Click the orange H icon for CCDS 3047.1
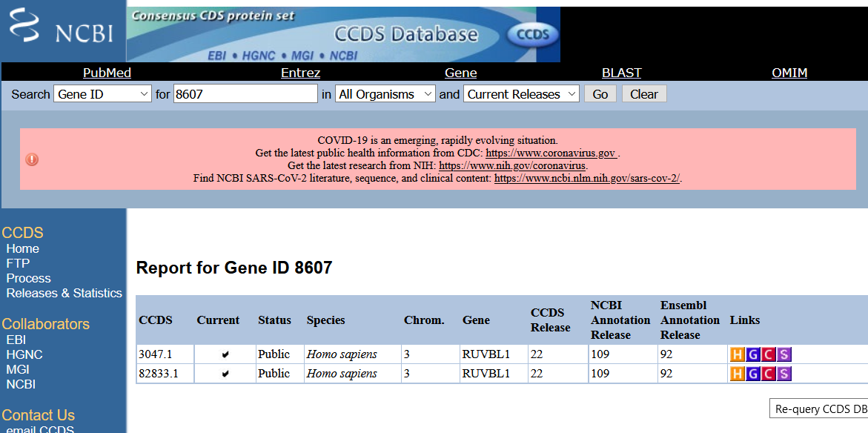The width and height of the screenshot is (868, 433). [738, 354]
